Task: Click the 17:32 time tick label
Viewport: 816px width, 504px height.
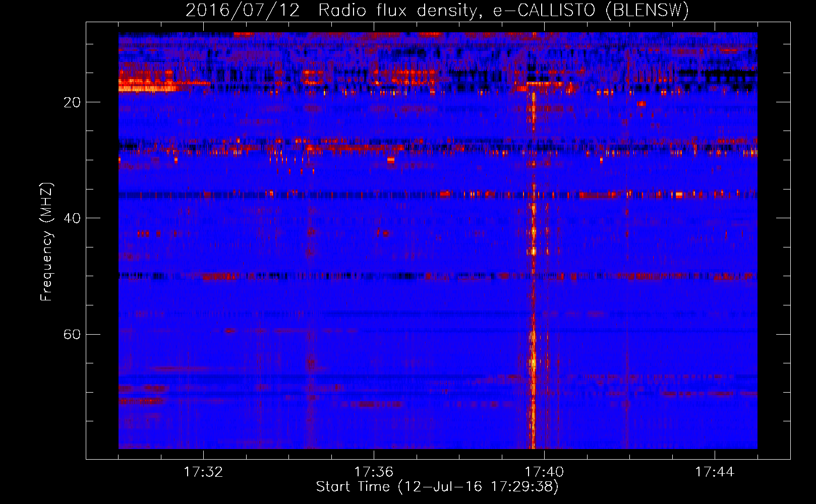Action: (x=203, y=472)
